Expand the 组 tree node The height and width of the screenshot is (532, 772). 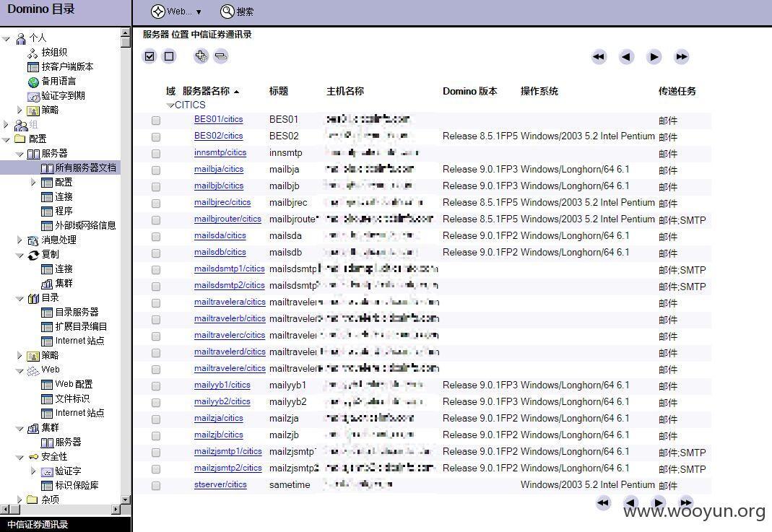6,124
